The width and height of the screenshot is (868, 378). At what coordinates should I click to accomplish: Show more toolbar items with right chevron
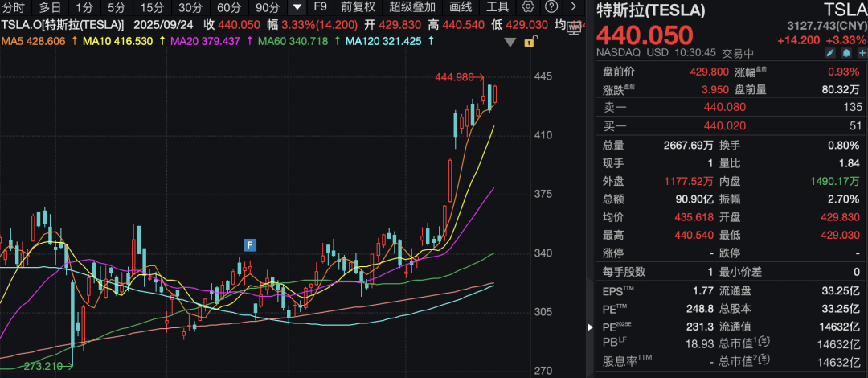point(574,6)
